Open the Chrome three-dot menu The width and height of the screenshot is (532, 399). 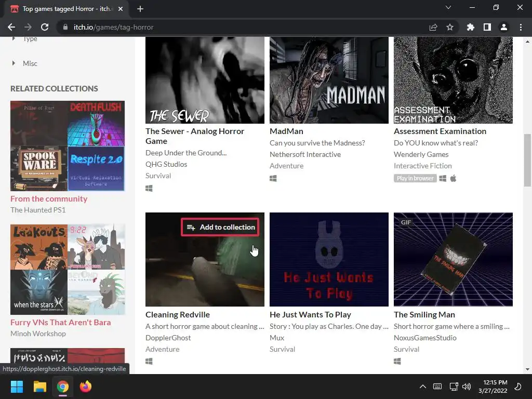[521, 27]
